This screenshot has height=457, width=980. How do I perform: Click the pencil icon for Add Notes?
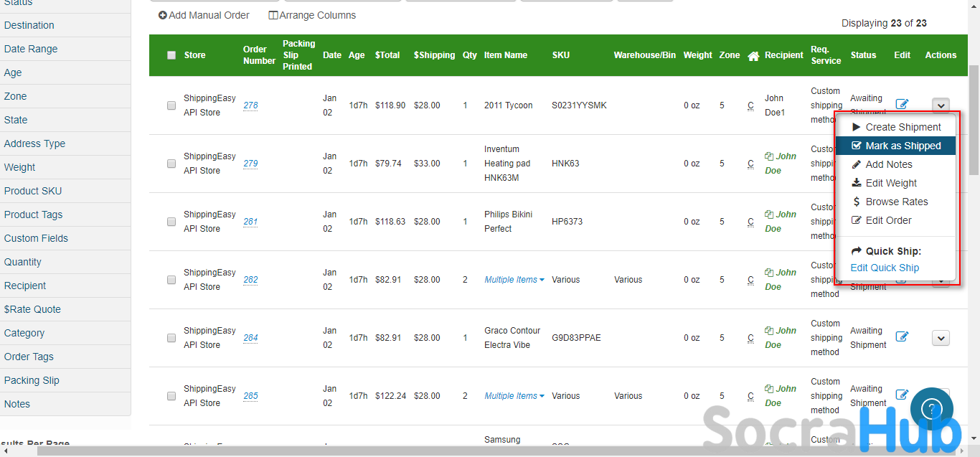pyautogui.click(x=856, y=164)
